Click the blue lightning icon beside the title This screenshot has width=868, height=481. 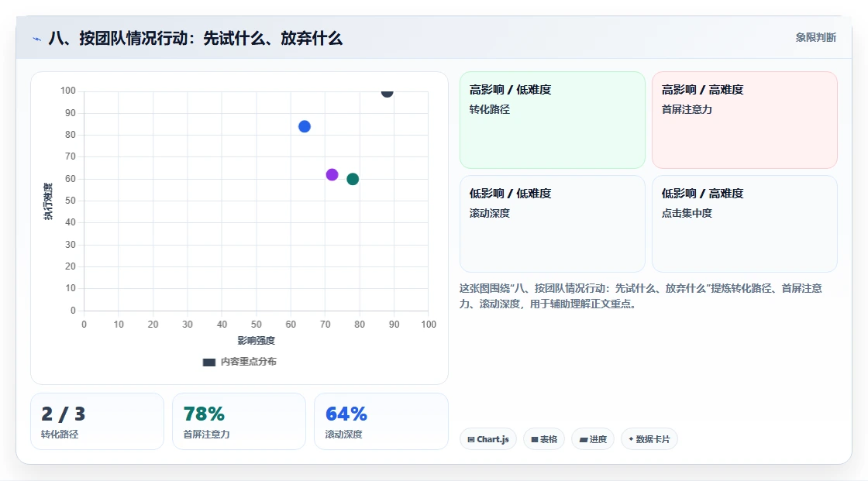(x=36, y=39)
